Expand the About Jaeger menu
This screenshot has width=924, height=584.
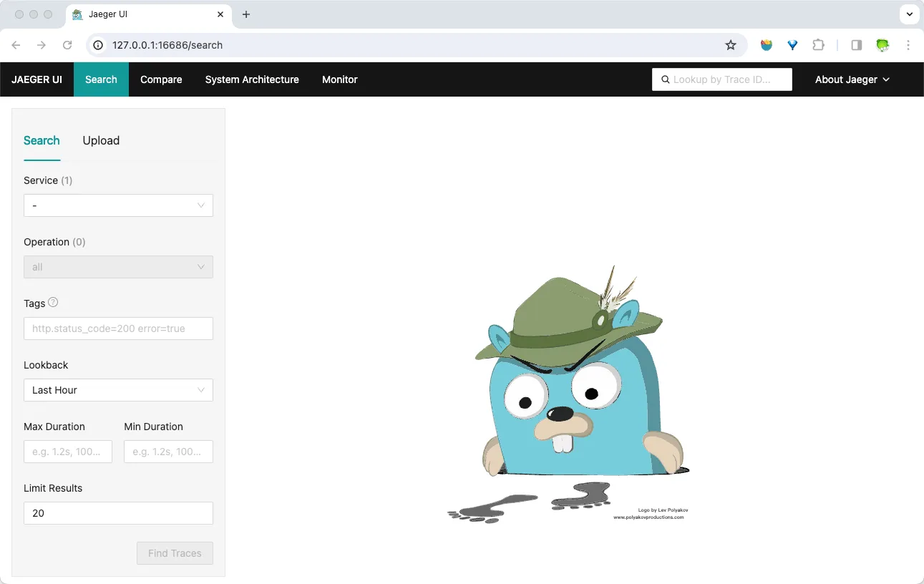coord(852,79)
